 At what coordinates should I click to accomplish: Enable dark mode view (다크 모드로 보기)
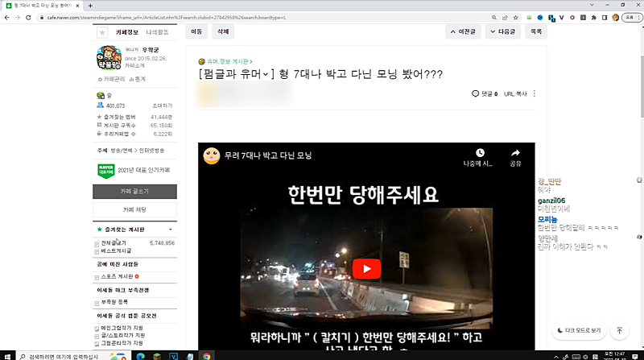[x=578, y=330]
